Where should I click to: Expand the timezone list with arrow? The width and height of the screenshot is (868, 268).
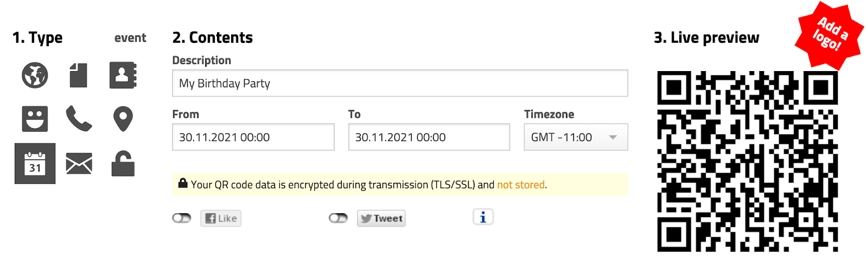(x=613, y=137)
